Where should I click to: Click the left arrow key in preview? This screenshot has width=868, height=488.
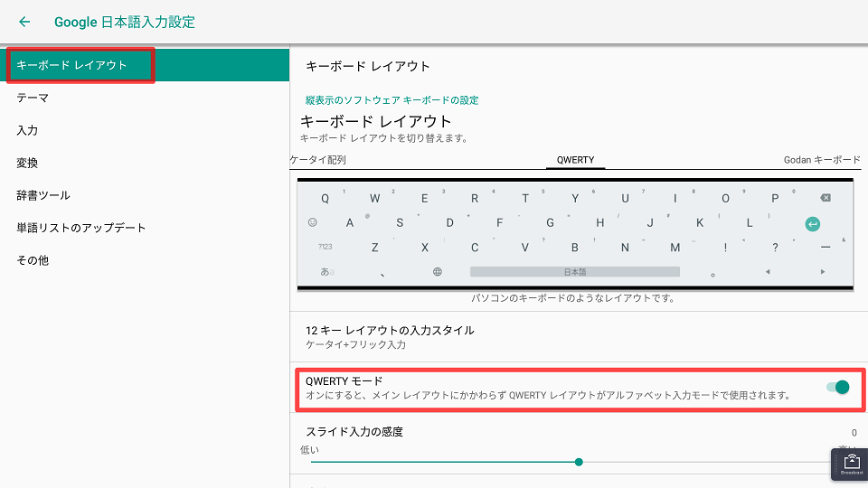pyautogui.click(x=768, y=272)
